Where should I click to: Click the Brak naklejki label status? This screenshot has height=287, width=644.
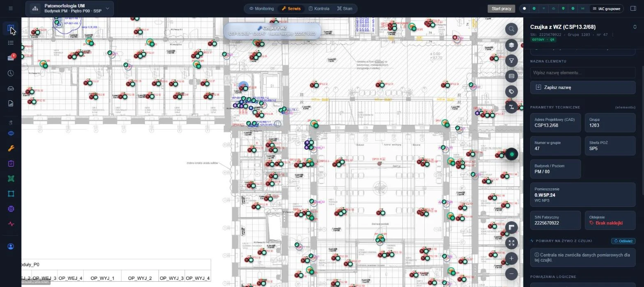coord(606,223)
